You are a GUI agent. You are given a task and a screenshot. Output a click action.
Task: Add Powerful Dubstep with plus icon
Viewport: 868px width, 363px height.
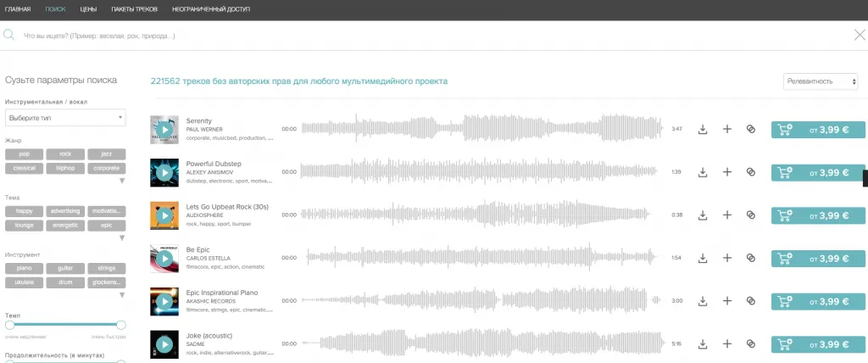tap(727, 172)
